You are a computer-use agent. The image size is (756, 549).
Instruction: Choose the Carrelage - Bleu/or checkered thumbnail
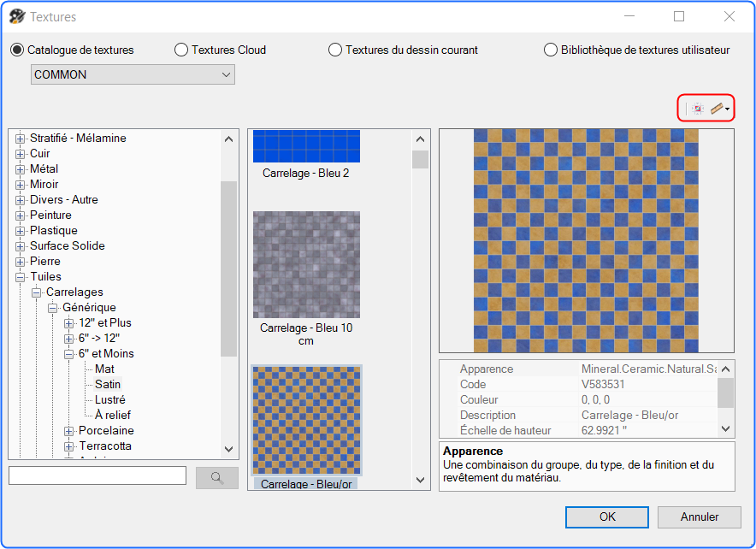click(306, 420)
